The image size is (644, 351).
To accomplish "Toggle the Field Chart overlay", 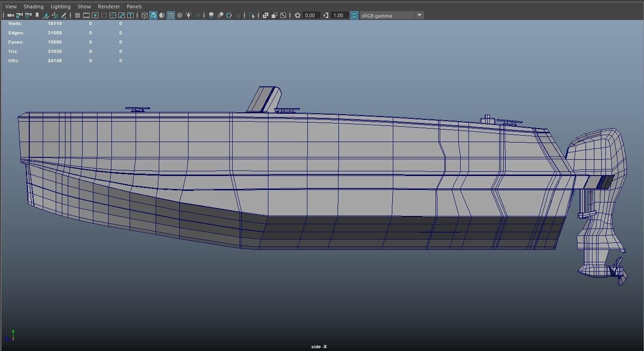I will click(x=113, y=15).
